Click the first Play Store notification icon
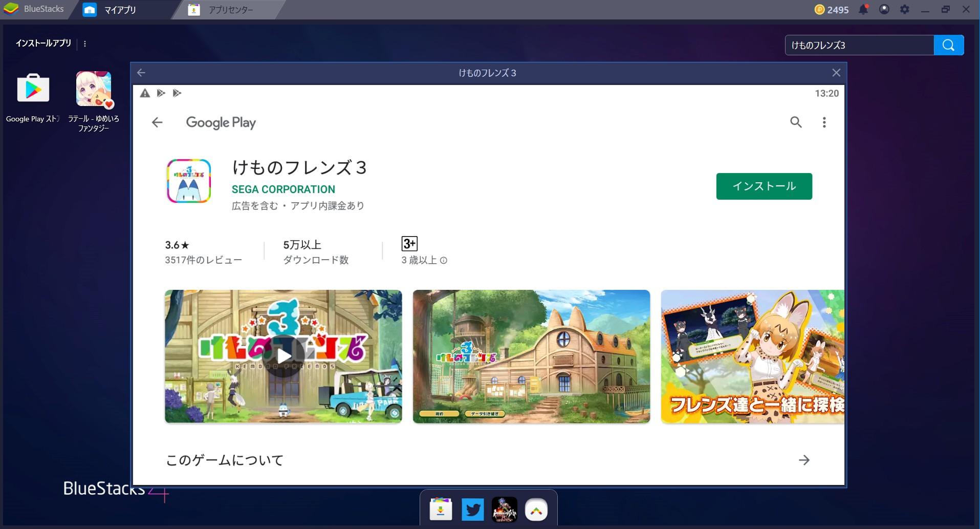The height and width of the screenshot is (529, 980). [161, 93]
